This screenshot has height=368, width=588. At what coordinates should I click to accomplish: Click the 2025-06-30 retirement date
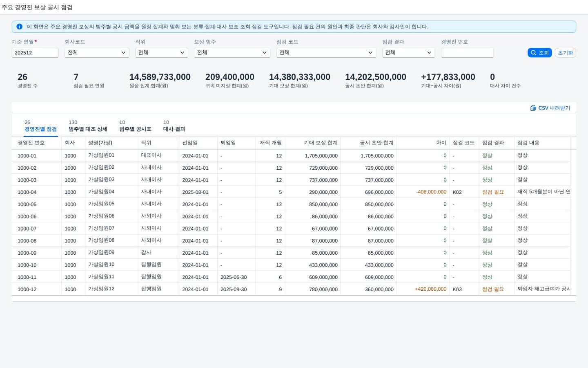[x=234, y=277]
